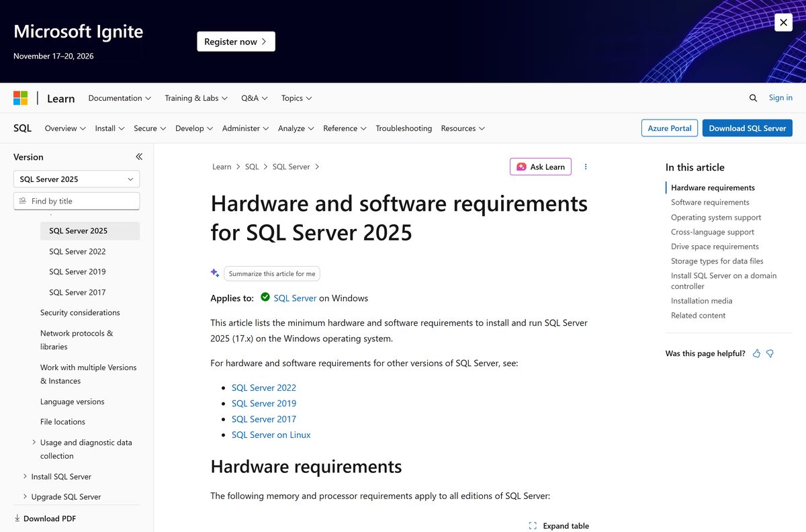Open Network protocols & libraries
Image resolution: width=806 pixels, height=532 pixels.
(77, 340)
